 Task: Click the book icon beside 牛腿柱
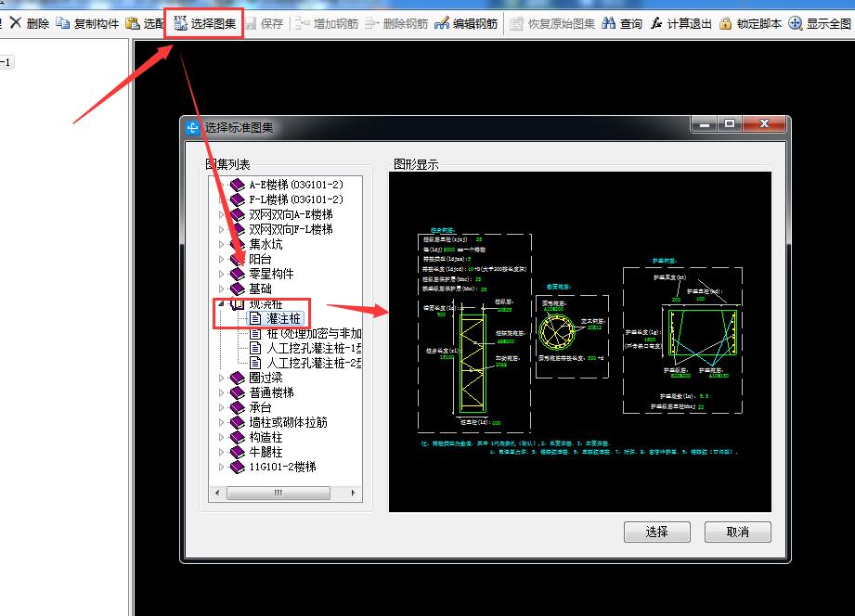[238, 452]
